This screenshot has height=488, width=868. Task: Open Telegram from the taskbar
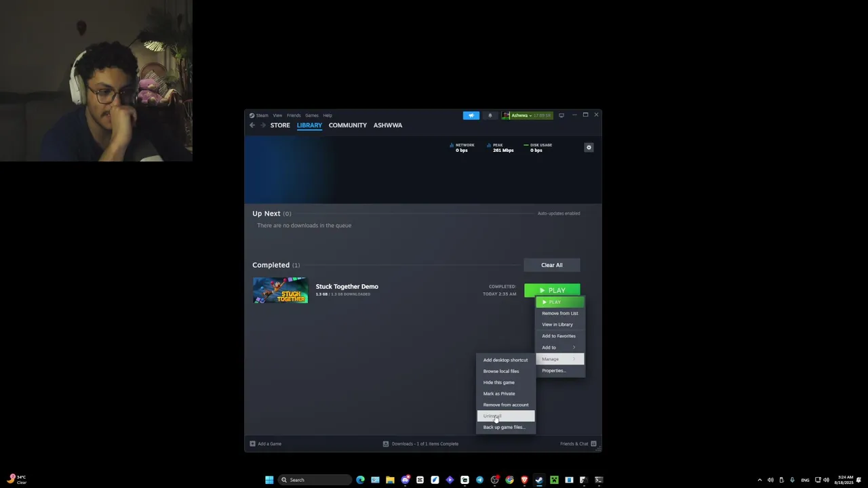pos(479,480)
